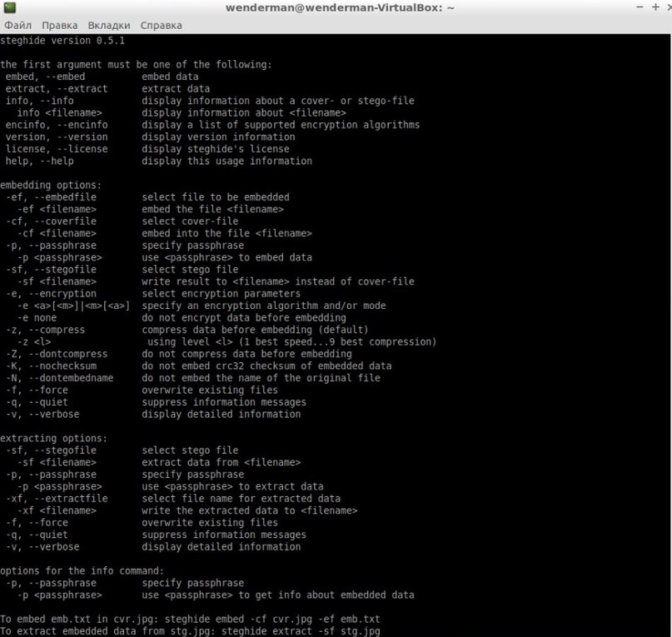Maximize the terminal window with plus button
The width and height of the screenshot is (672, 637).
pos(653,7)
